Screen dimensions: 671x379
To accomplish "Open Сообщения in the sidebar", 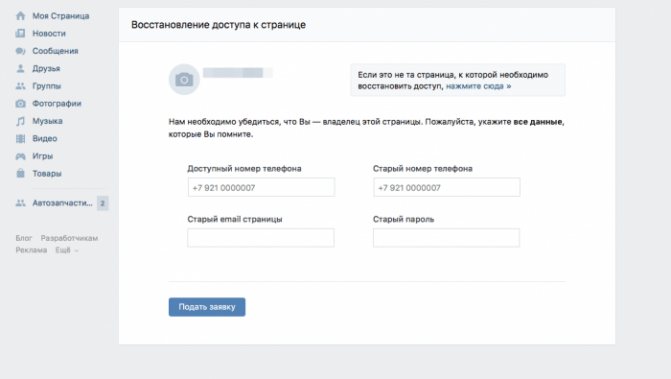I will coord(55,51).
